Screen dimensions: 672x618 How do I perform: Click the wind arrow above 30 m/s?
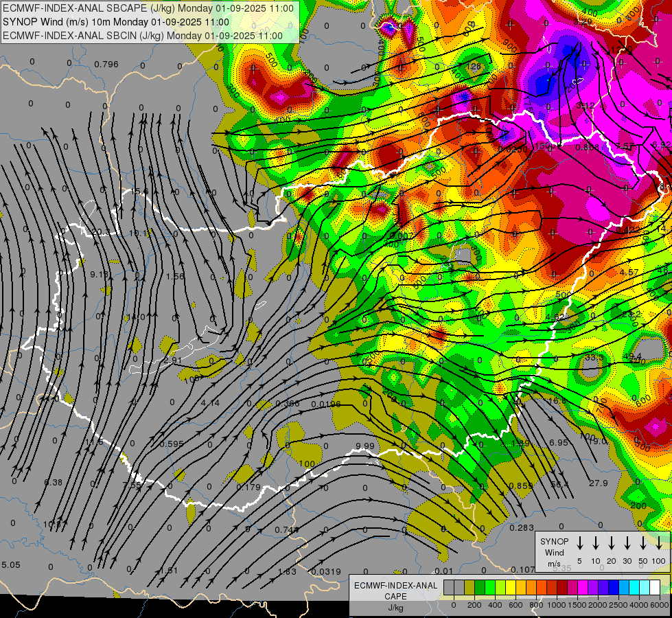[627, 542]
